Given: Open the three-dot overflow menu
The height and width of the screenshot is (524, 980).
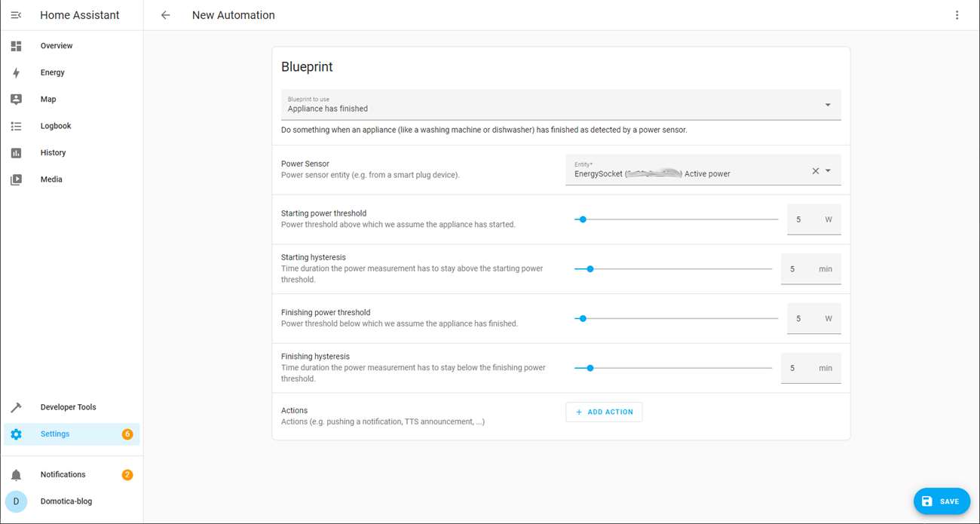Looking at the screenshot, I should 957,15.
